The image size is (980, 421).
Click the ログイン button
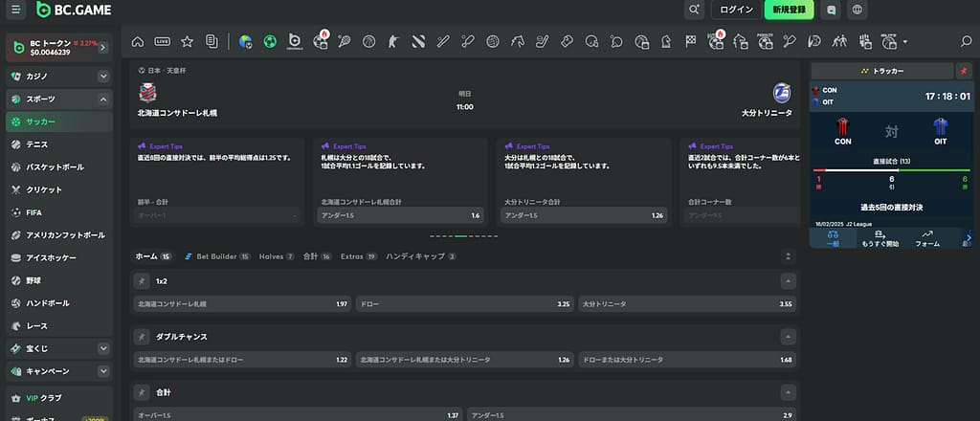tap(736, 10)
